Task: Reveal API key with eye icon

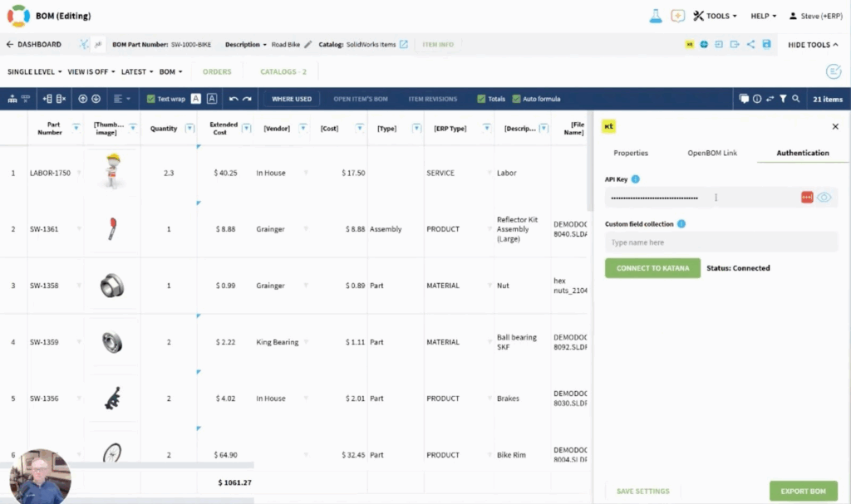Action: pos(824,198)
